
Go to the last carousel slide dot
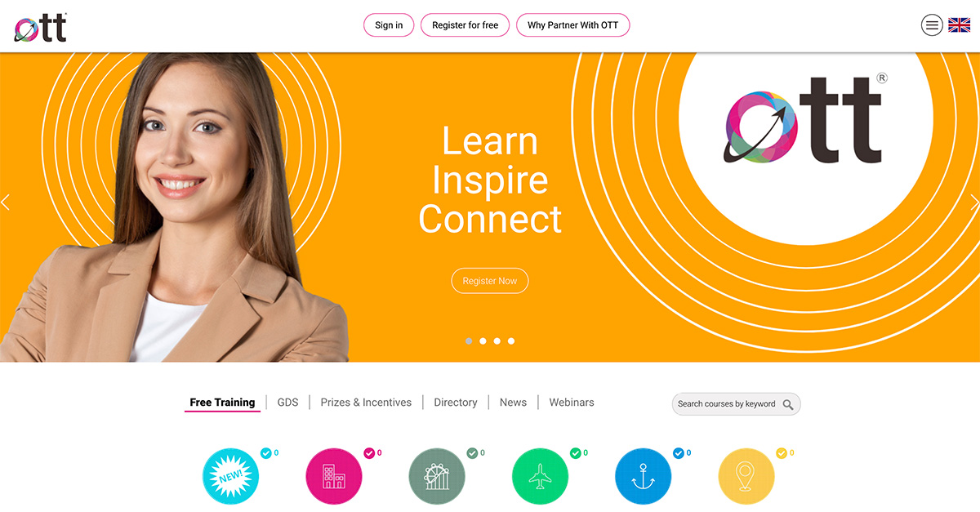coord(511,341)
